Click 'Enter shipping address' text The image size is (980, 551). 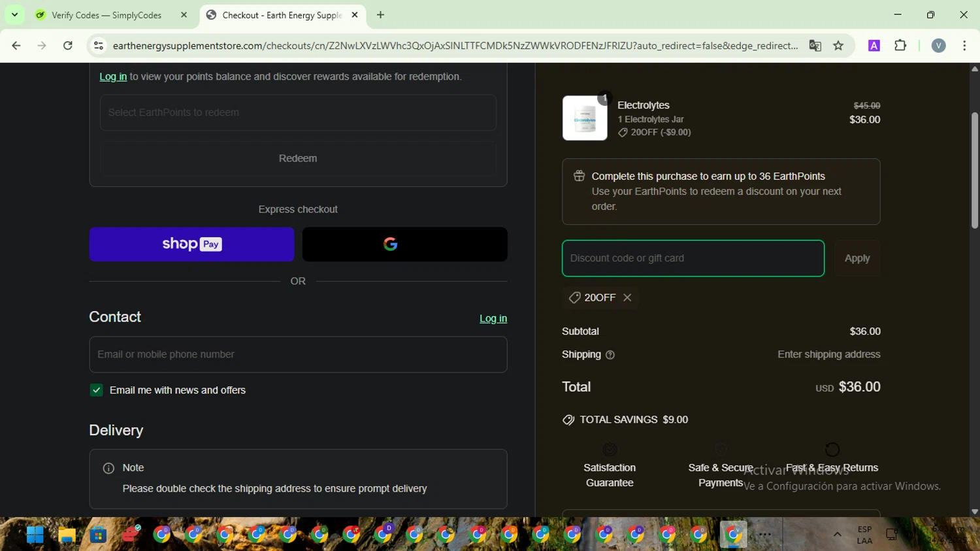pyautogui.click(x=828, y=354)
